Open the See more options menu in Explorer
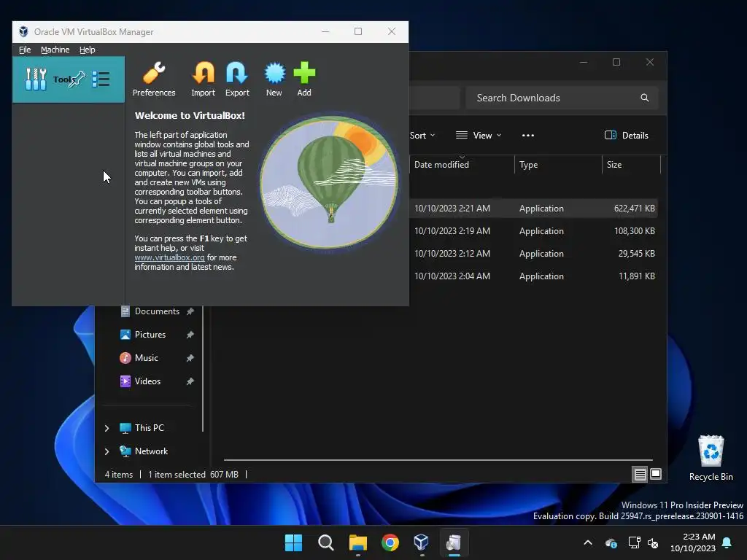The width and height of the screenshot is (747, 560). pyautogui.click(x=528, y=136)
